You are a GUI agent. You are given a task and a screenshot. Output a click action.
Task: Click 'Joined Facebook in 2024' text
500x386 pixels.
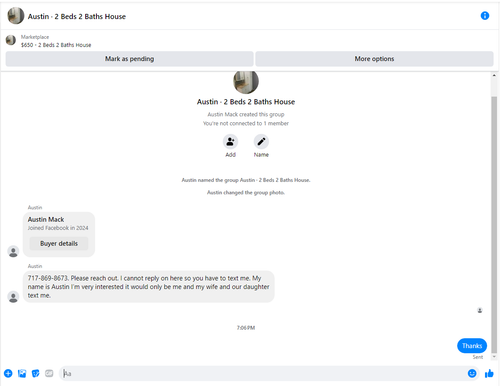click(58, 228)
